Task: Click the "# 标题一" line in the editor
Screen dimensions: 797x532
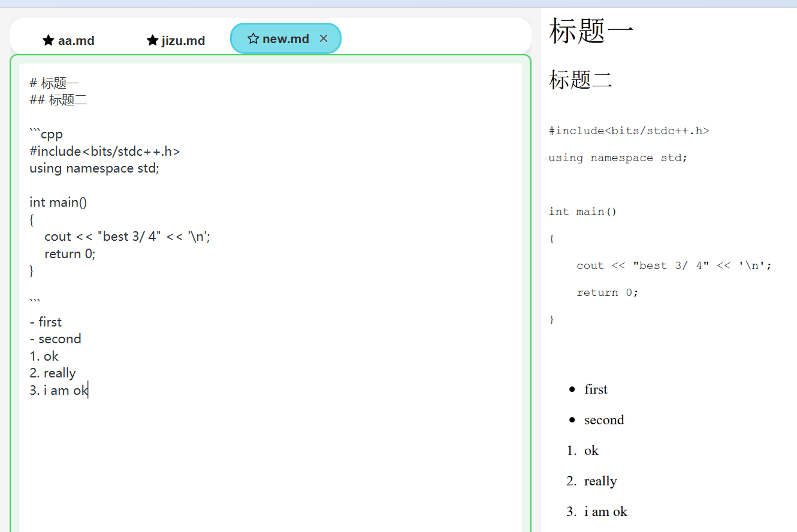Action: pyautogui.click(x=55, y=83)
